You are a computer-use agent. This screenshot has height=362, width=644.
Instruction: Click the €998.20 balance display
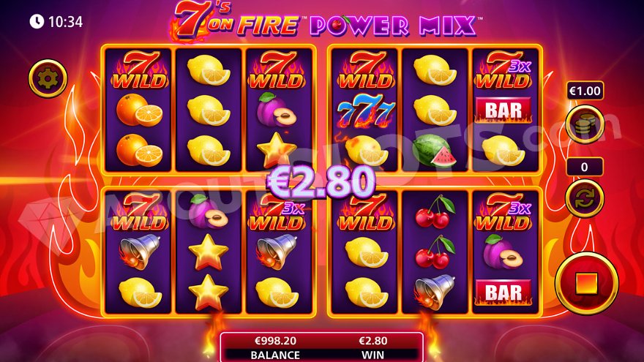275,341
